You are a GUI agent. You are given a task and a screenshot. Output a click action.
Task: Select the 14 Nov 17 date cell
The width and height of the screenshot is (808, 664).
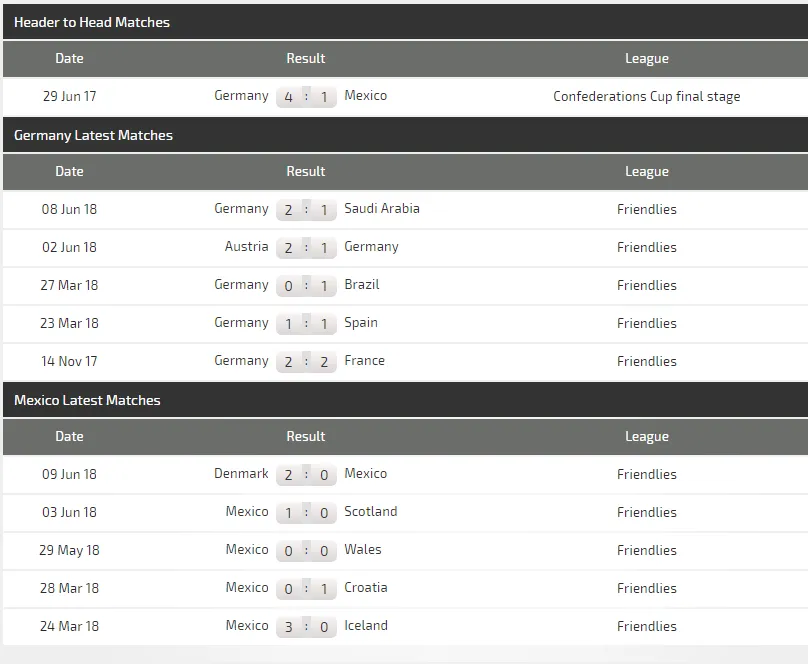[x=69, y=361]
